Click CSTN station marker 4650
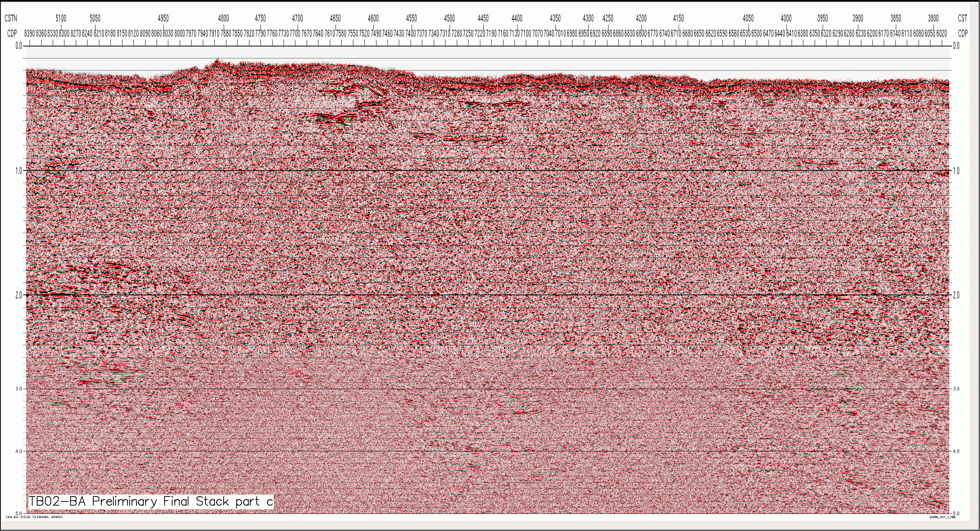 point(335,19)
